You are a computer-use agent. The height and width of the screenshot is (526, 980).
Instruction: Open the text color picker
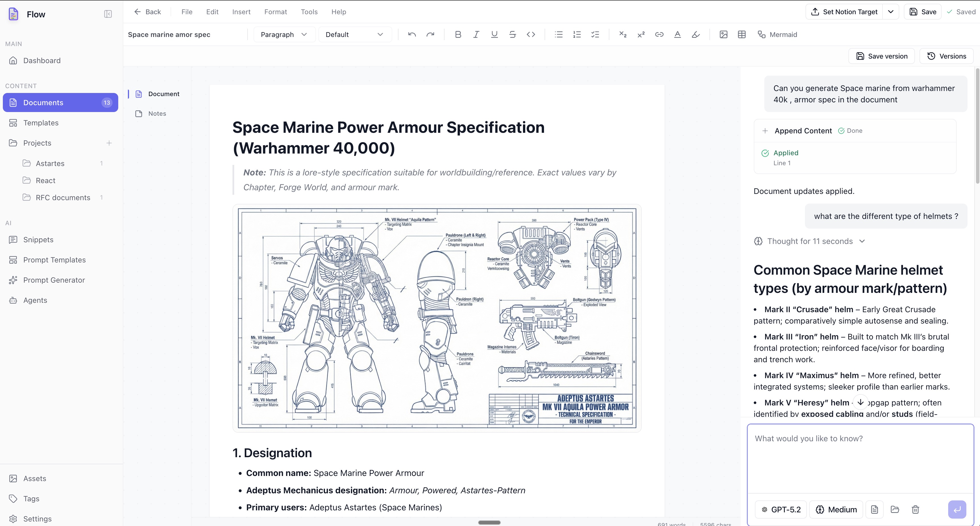(678, 35)
